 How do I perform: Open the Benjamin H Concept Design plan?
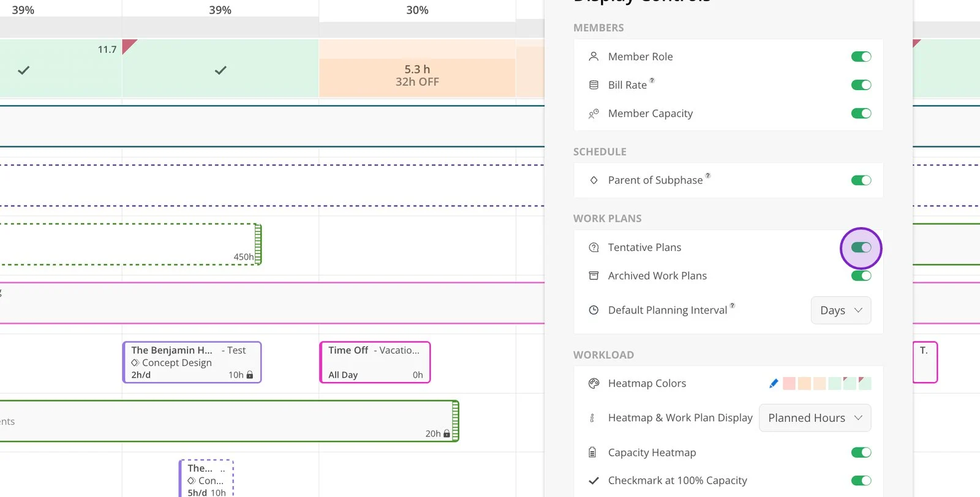192,362
